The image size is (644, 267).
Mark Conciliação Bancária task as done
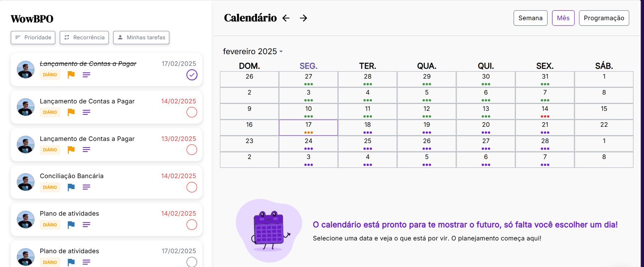click(192, 187)
